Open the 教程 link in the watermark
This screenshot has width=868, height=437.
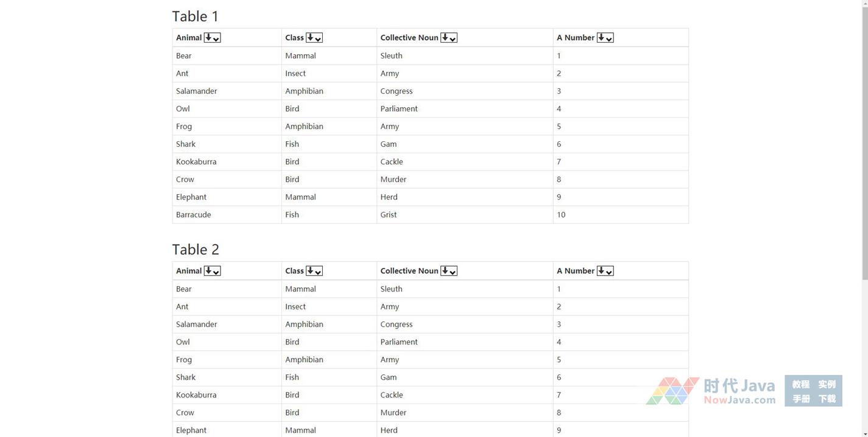pyautogui.click(x=800, y=384)
